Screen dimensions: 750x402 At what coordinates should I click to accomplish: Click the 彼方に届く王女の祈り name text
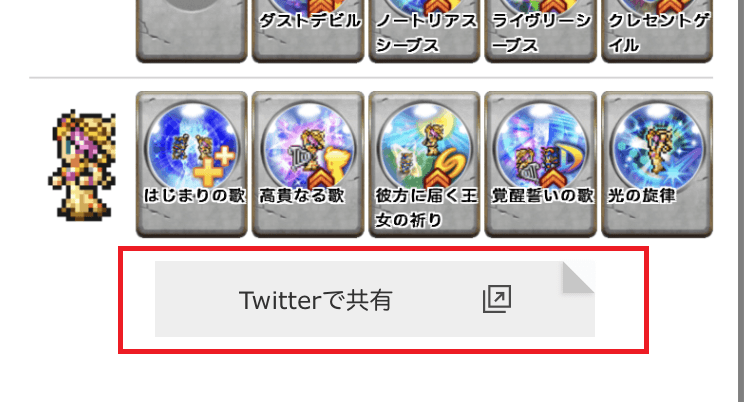pyautogui.click(x=426, y=208)
